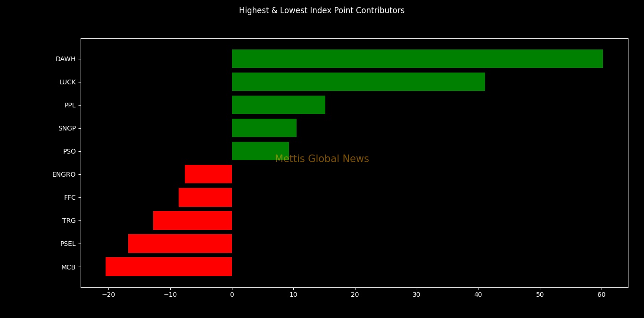Click the TRG axis label
The width and height of the screenshot is (644, 318).
69,221
